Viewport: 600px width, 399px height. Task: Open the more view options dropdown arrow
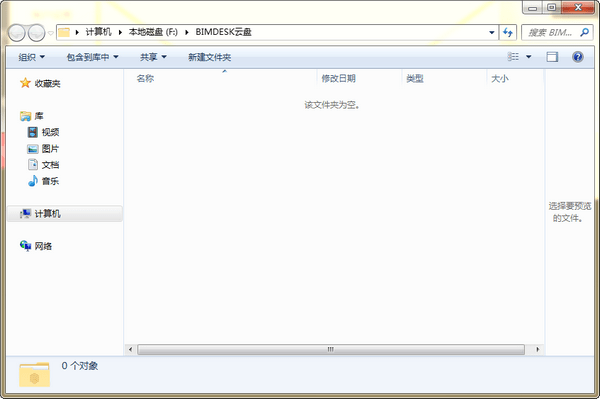pos(528,57)
